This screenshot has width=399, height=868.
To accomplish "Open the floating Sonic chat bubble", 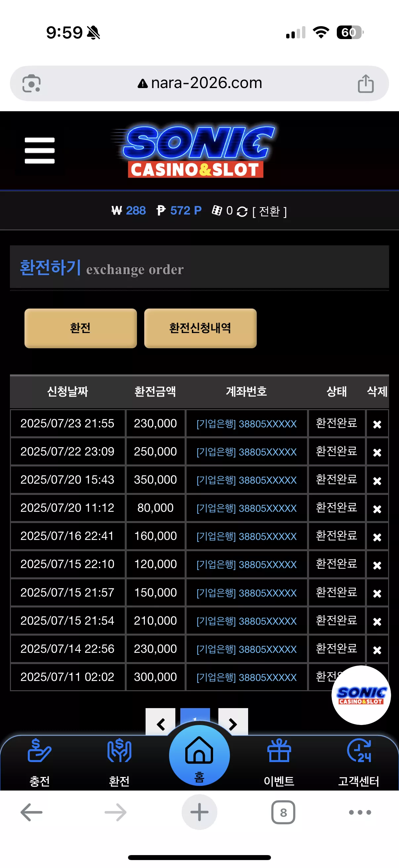I will (x=361, y=695).
